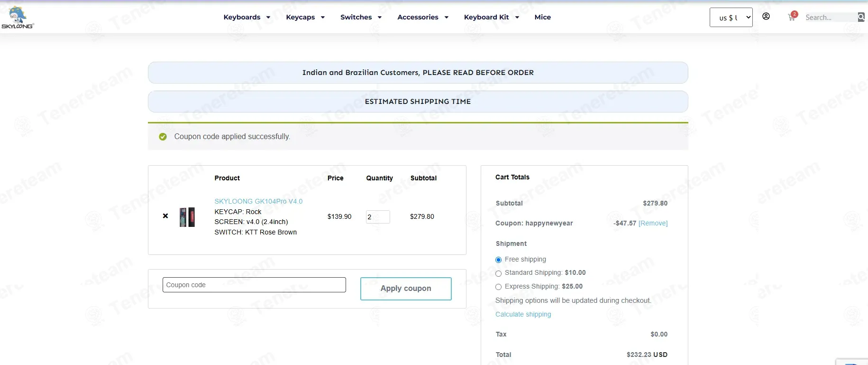Expand the Keyboards menu arrow
The height and width of the screenshot is (365, 868).
tap(268, 18)
